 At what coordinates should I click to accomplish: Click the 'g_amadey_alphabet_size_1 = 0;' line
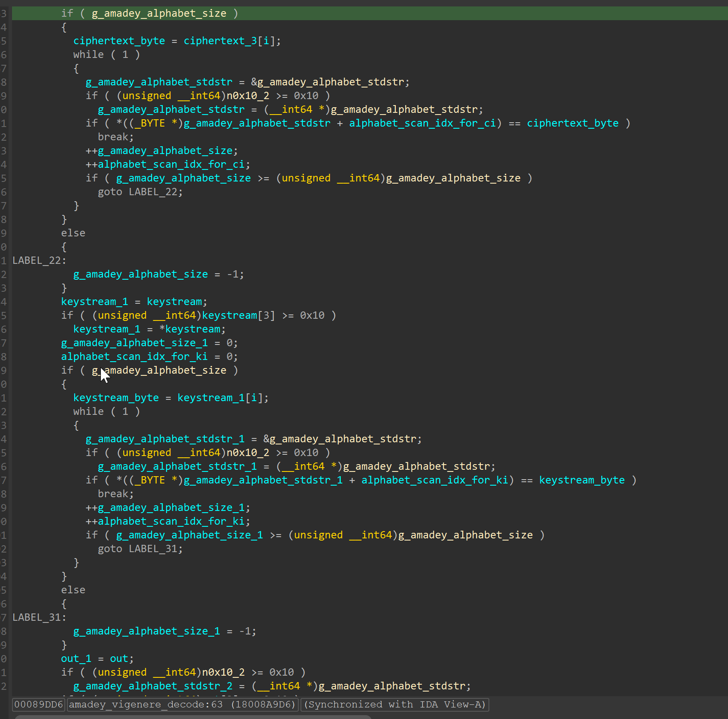[x=149, y=343]
